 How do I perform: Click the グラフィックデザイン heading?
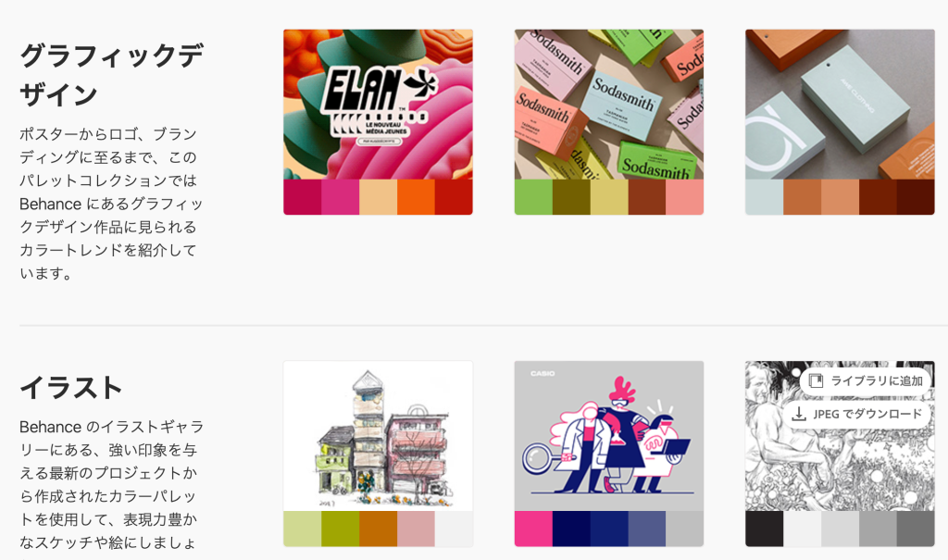coord(111,75)
